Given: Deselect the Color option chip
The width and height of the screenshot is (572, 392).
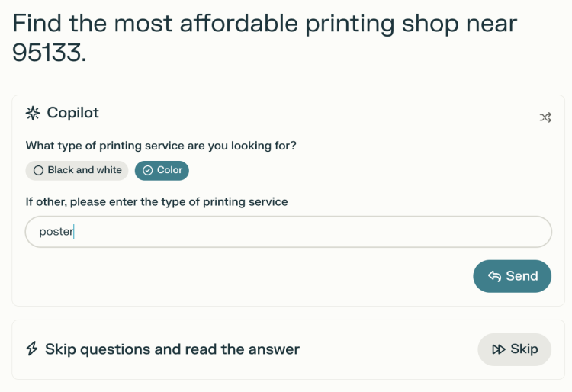Looking at the screenshot, I should [x=162, y=170].
